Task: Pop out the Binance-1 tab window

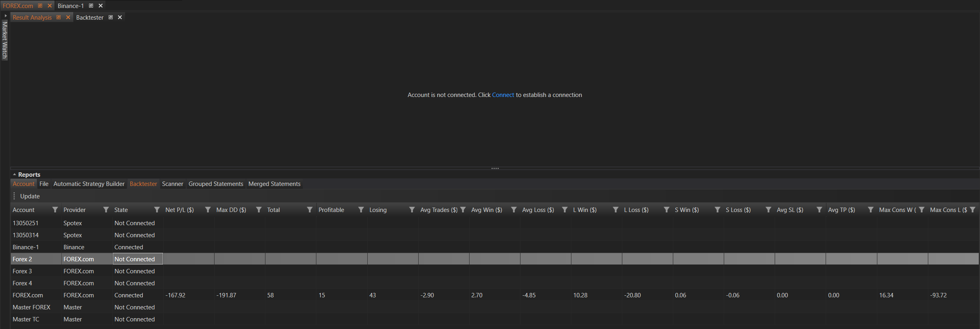Action: [x=91, y=6]
